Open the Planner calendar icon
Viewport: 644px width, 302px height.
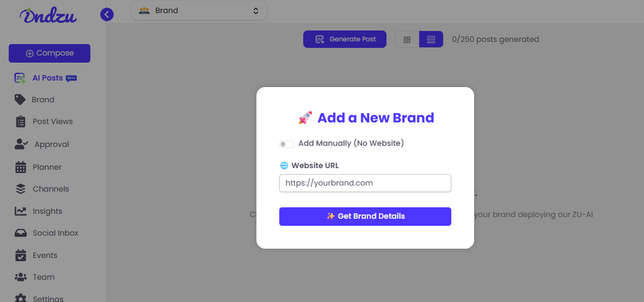tap(21, 167)
